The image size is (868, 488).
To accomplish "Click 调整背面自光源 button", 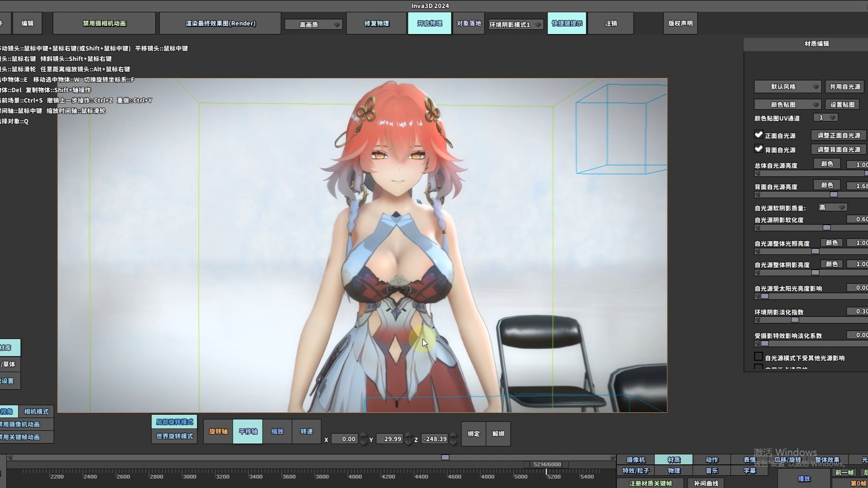I will click(x=839, y=149).
